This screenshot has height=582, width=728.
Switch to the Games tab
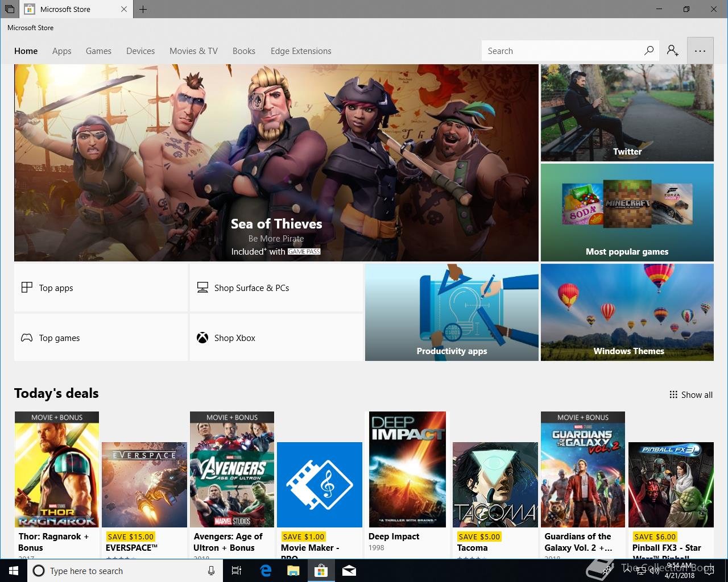click(x=98, y=51)
